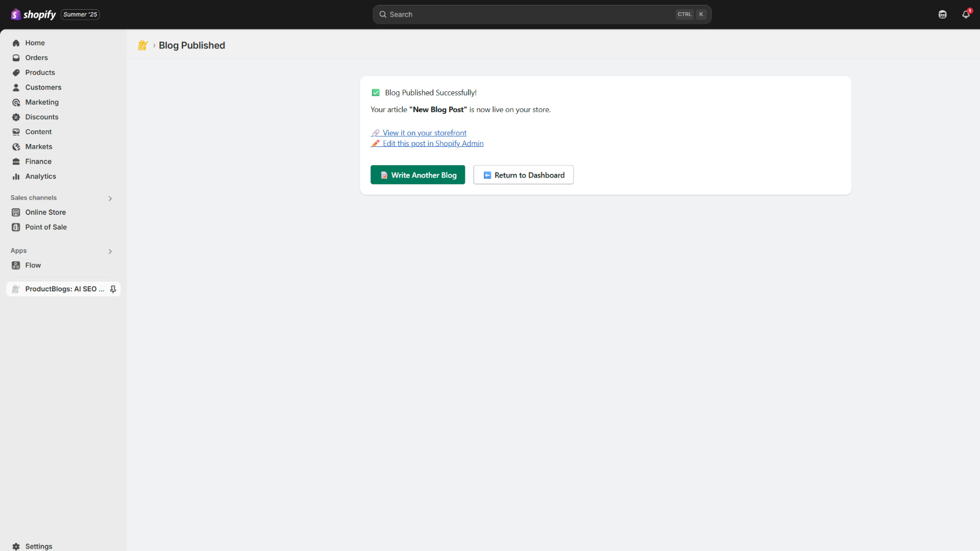The height and width of the screenshot is (551, 980).
Task: Expand the Apps section chevron
Action: (x=110, y=251)
